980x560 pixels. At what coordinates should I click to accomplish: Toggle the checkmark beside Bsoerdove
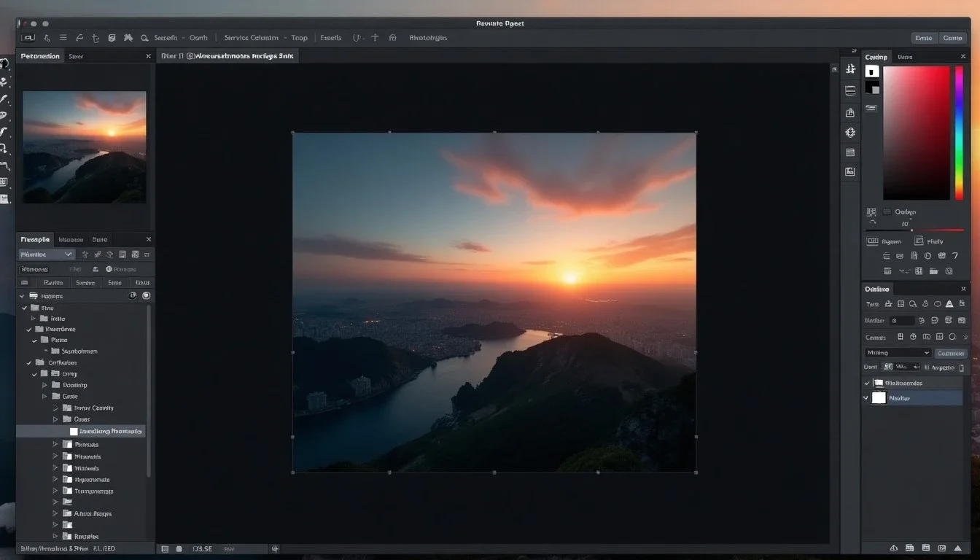tap(29, 330)
